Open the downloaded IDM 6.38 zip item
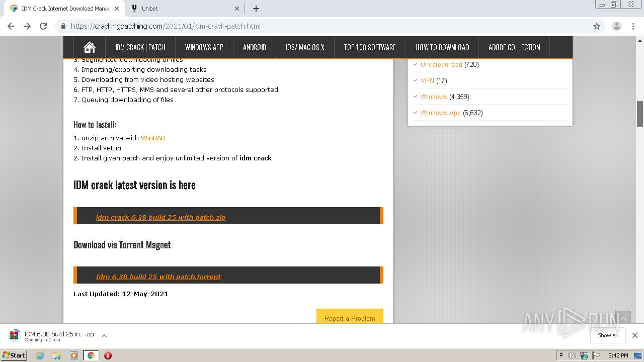The image size is (644, 362). (52, 336)
